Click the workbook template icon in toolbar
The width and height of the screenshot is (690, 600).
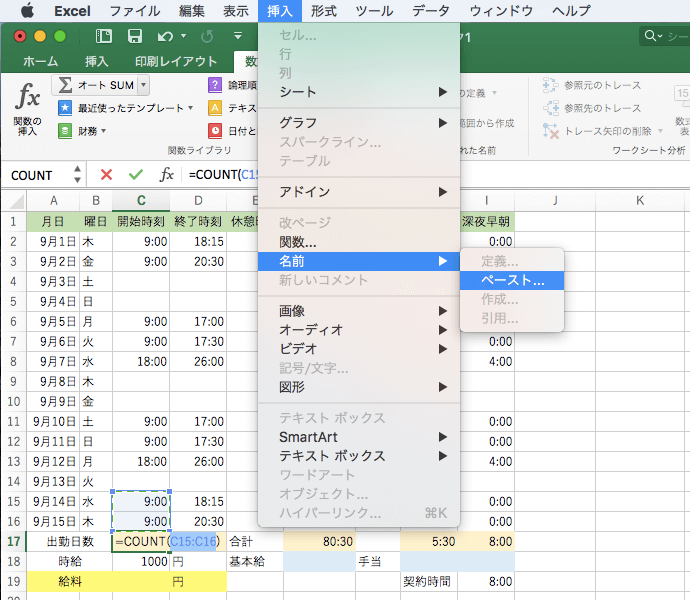(104, 36)
